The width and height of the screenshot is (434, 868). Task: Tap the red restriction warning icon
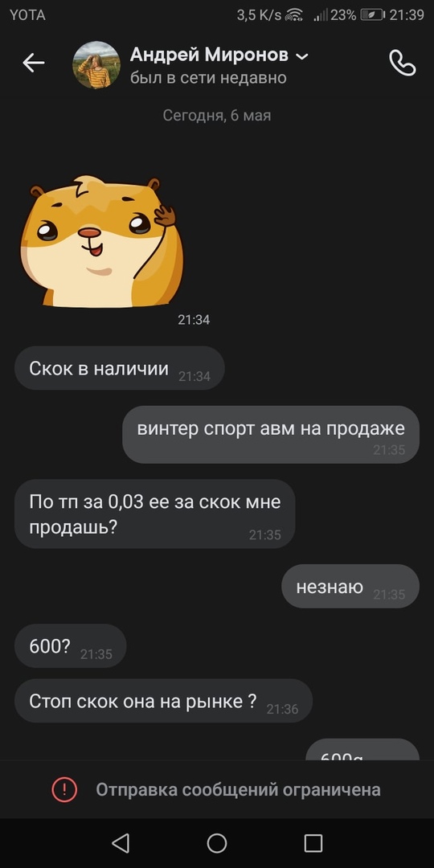(65, 789)
